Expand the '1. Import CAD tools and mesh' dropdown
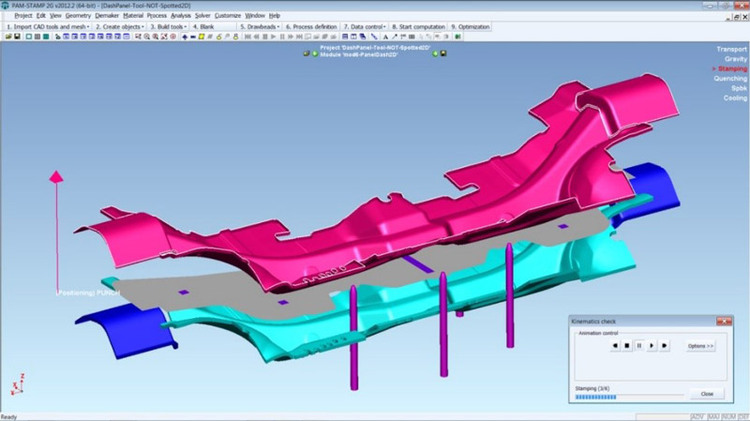Screen dimensions: 750x421 coord(47,26)
